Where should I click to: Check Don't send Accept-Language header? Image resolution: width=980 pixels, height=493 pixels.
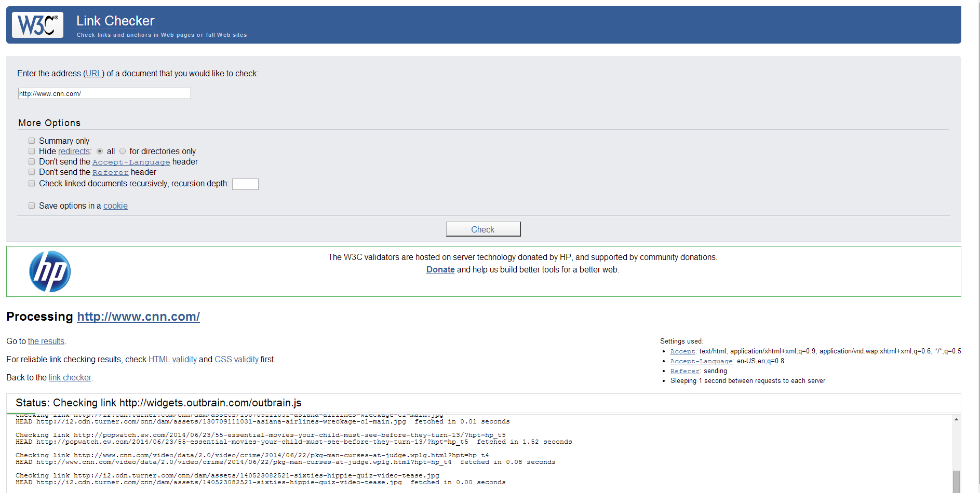click(x=32, y=161)
